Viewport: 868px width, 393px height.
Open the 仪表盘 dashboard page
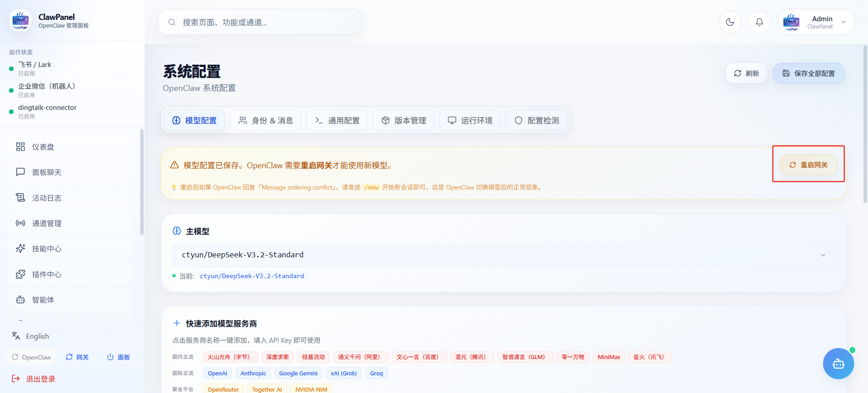43,147
